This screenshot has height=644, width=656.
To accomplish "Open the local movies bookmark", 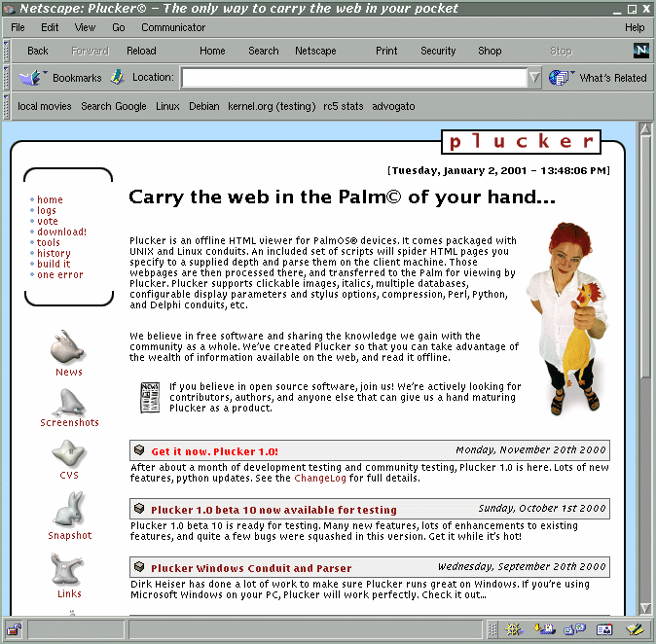I will 45,106.
